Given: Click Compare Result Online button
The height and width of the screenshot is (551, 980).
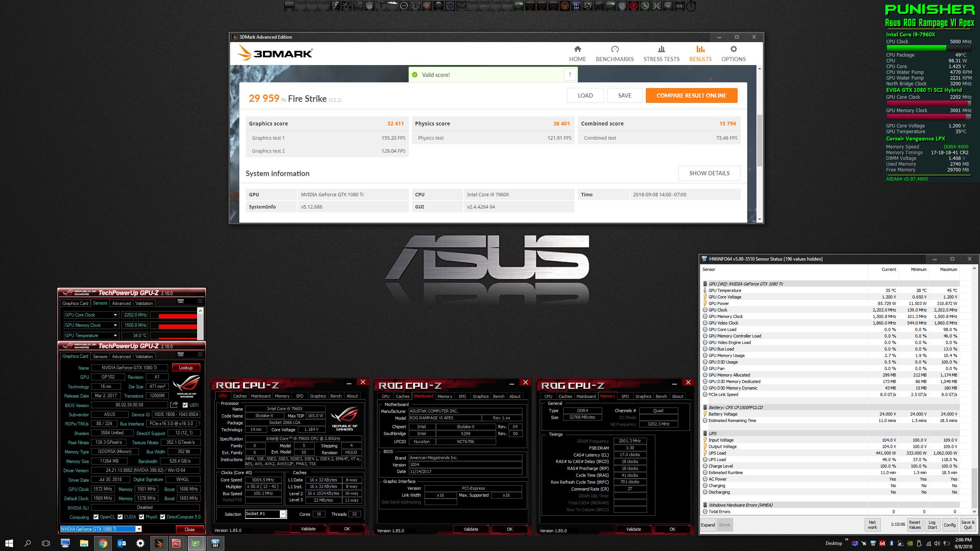Looking at the screenshot, I should click(x=691, y=96).
